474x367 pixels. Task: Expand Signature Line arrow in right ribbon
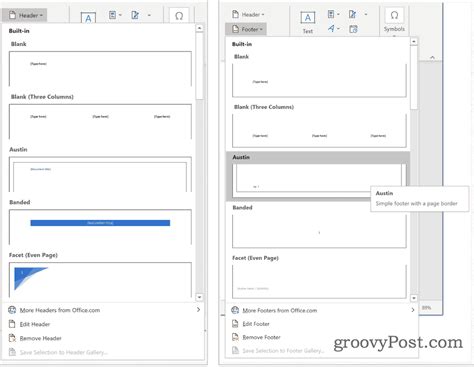click(366, 14)
